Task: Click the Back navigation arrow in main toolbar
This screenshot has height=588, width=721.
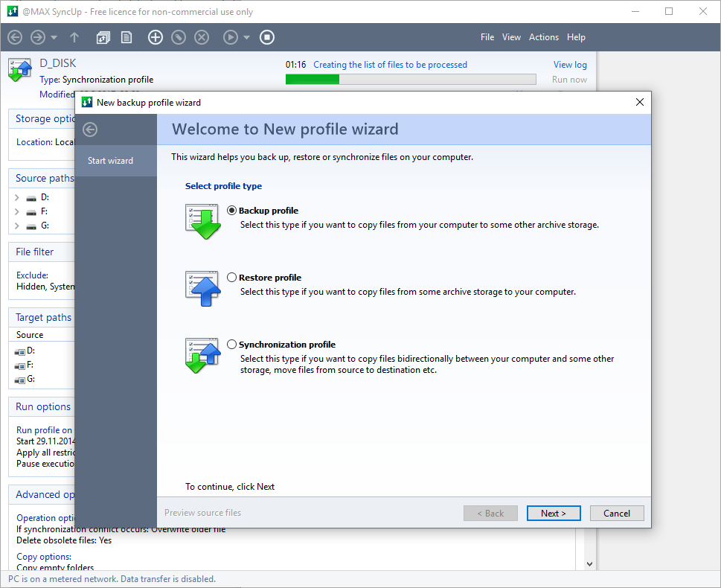Action: pos(15,37)
